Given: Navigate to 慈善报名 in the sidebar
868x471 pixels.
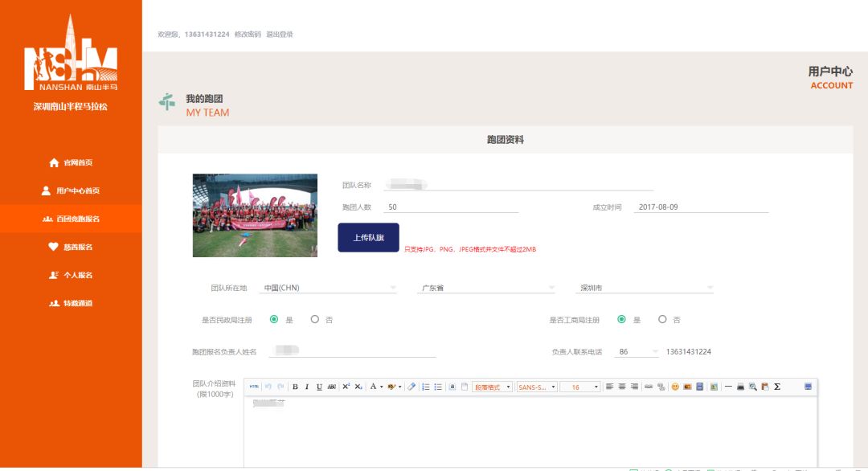Looking at the screenshot, I should (71, 246).
